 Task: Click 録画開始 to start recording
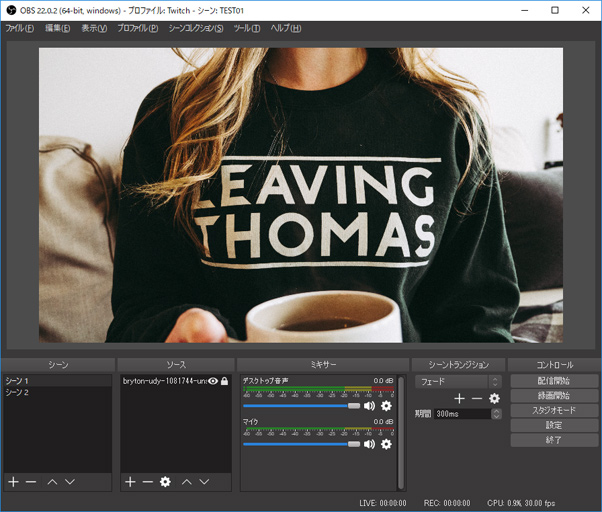554,396
